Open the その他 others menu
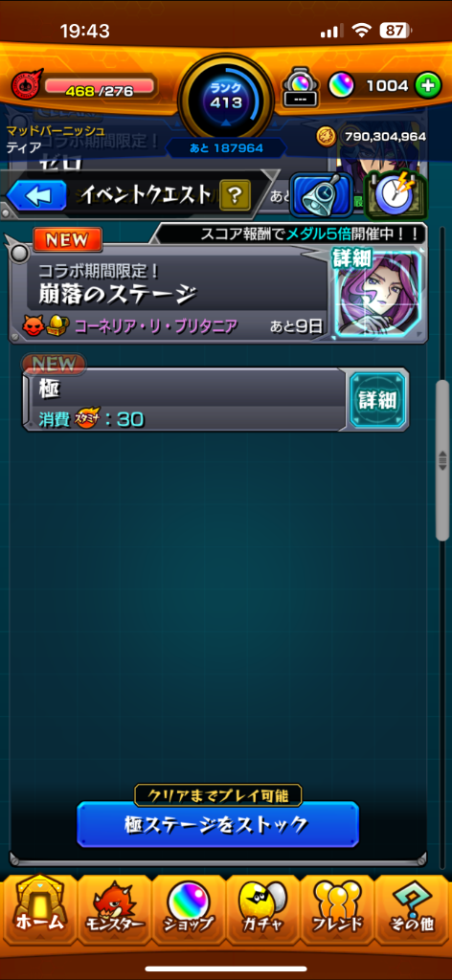 (x=412, y=910)
